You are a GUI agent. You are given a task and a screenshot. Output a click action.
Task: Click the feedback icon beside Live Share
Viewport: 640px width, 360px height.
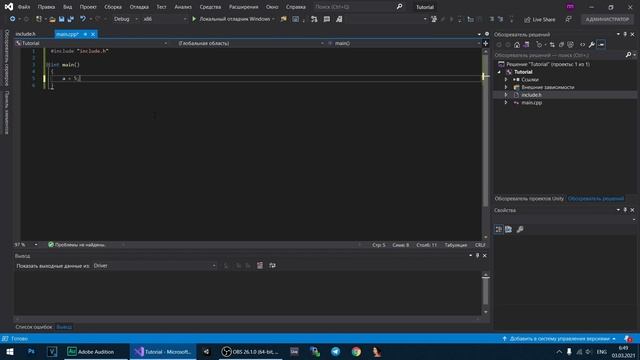568,20
